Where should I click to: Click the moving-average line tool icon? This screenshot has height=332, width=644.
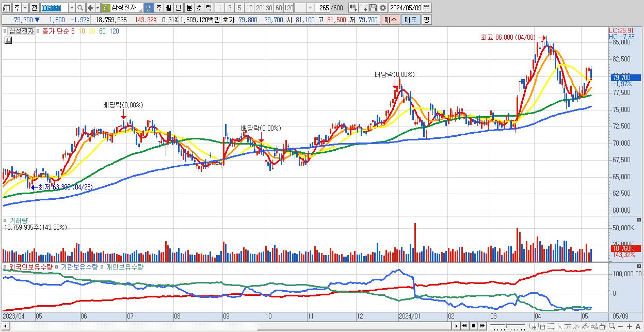(x=568, y=326)
